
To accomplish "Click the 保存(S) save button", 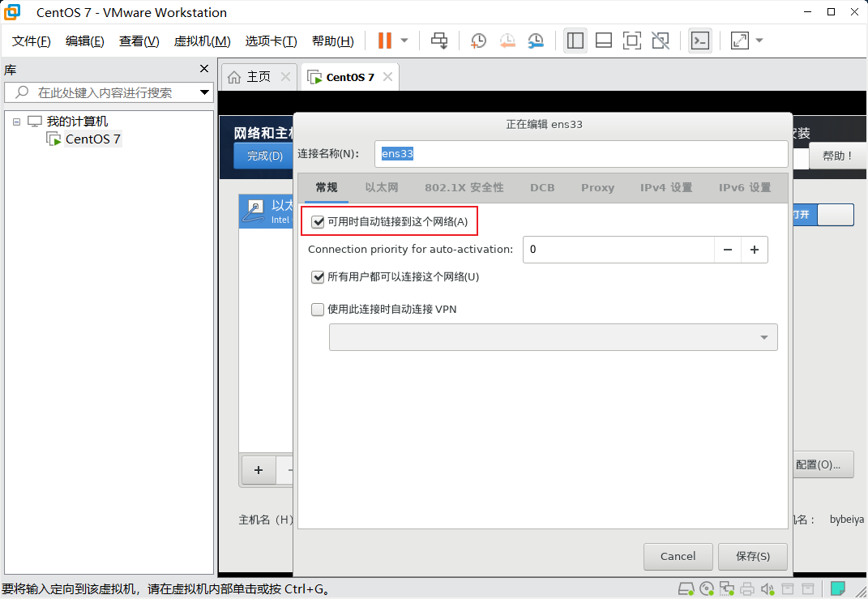I will 753,556.
